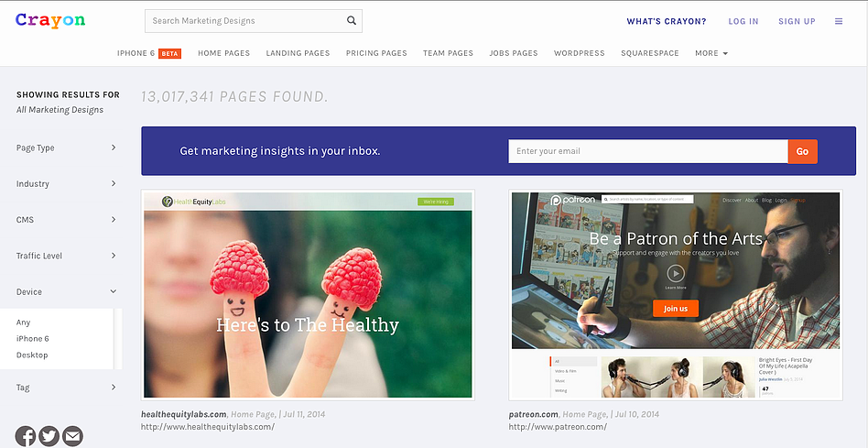Collapse the Device filter
868x448 pixels.
(67, 292)
